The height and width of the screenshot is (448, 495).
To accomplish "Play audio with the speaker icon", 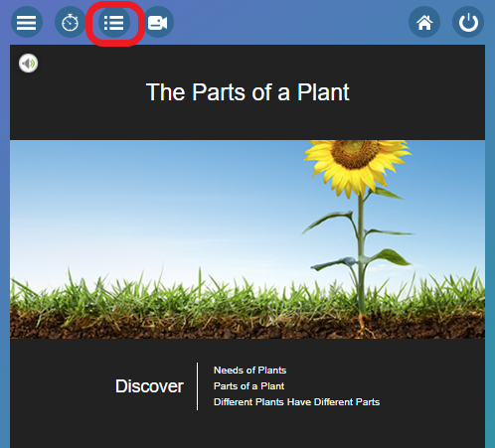I will point(29,63).
